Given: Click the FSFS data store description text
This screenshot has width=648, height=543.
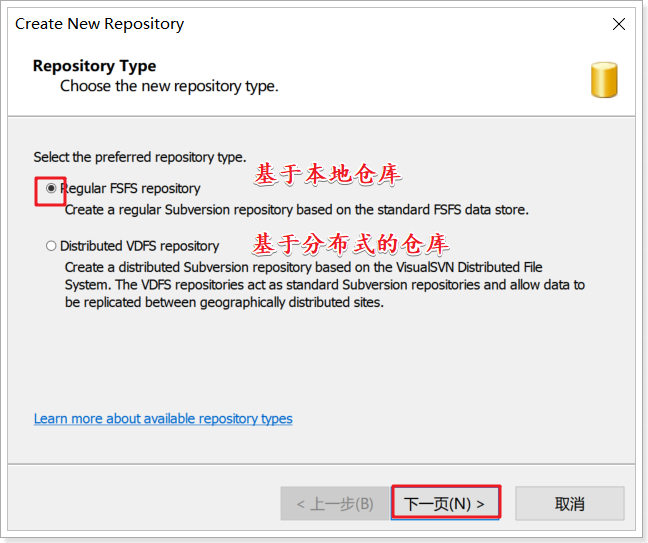Looking at the screenshot, I should (x=297, y=210).
